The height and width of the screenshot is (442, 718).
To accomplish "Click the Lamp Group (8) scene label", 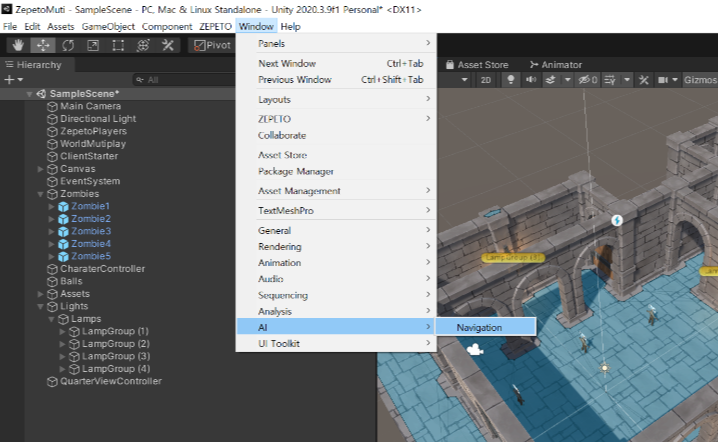I will 513,257.
